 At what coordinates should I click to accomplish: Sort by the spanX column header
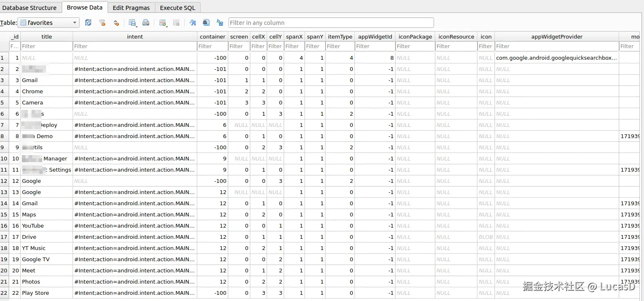(294, 36)
